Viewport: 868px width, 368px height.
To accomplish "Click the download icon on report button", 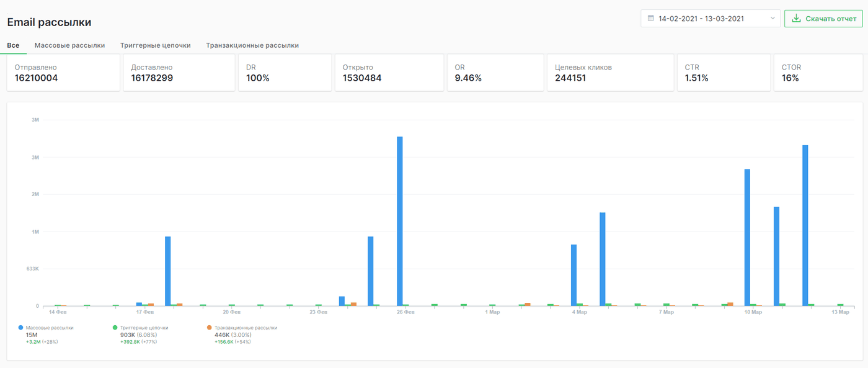I will pos(797,19).
